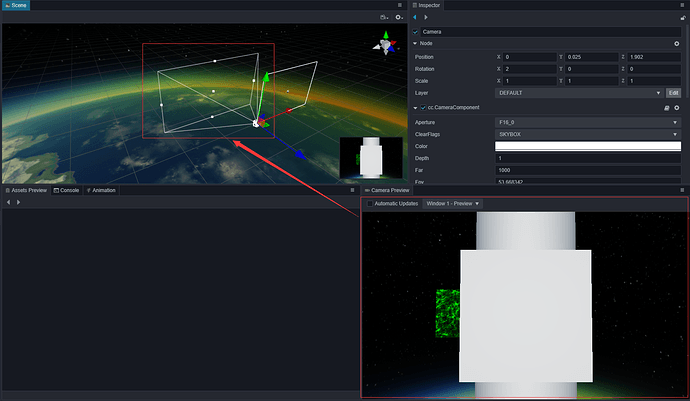Click the Rotation X input field
This screenshot has width=690, height=401.
click(x=529, y=69)
